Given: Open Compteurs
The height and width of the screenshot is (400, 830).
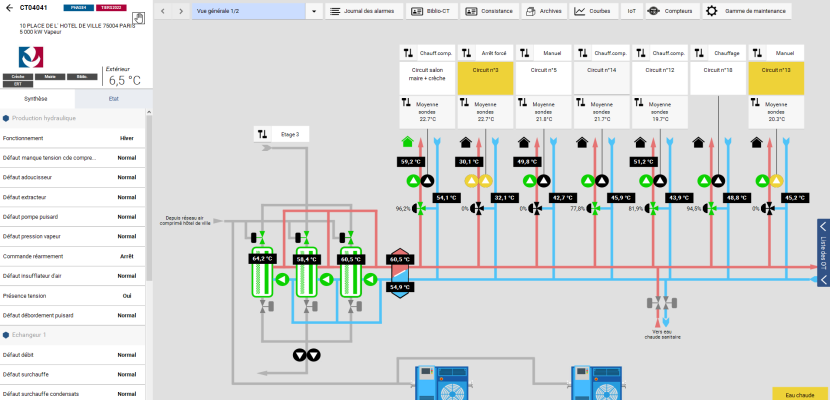Looking at the screenshot, I should click(x=672, y=11).
